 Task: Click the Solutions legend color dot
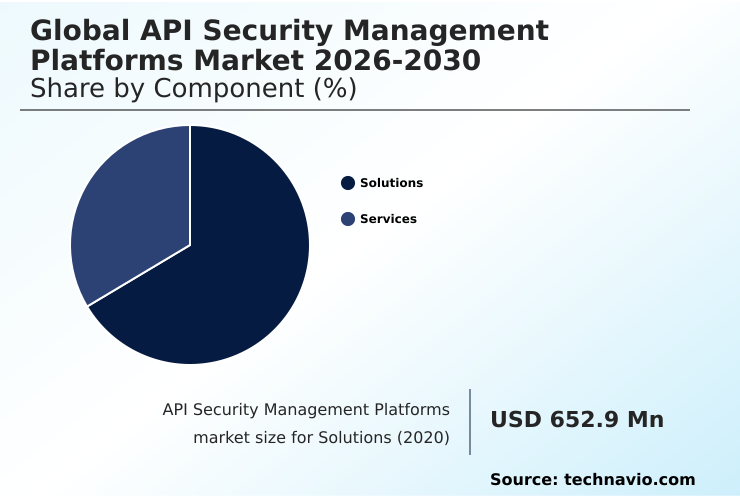pyautogui.click(x=348, y=183)
